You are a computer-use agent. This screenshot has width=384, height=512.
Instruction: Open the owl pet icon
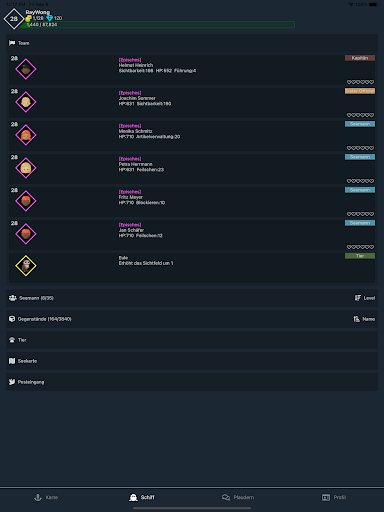[x=26, y=266]
